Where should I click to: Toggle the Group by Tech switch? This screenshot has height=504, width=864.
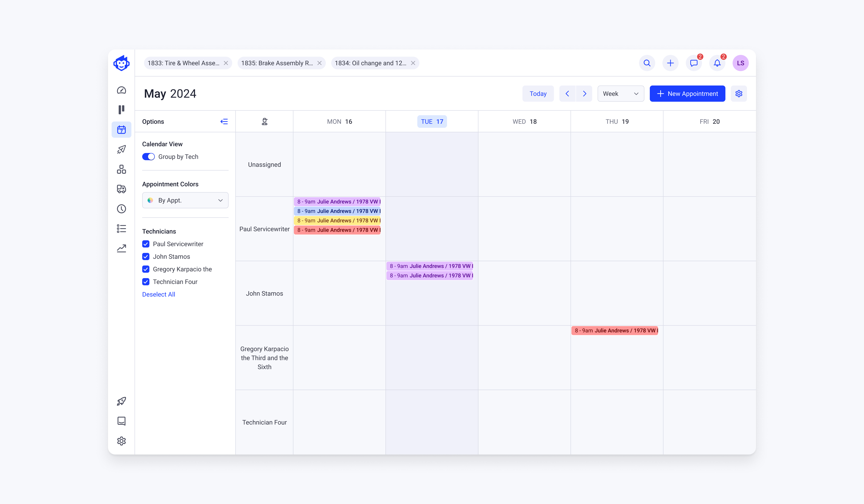(x=148, y=157)
